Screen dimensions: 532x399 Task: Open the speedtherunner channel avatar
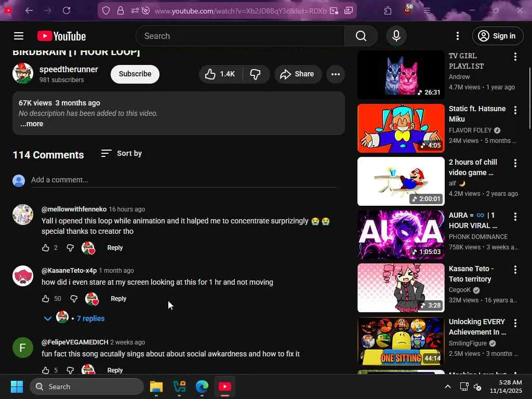coord(23,73)
